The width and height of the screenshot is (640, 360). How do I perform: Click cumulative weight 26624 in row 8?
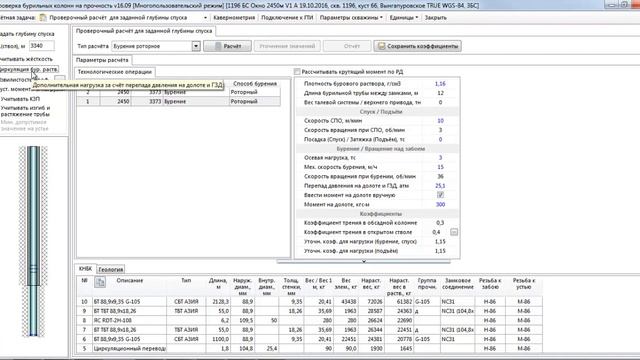(x=372, y=320)
